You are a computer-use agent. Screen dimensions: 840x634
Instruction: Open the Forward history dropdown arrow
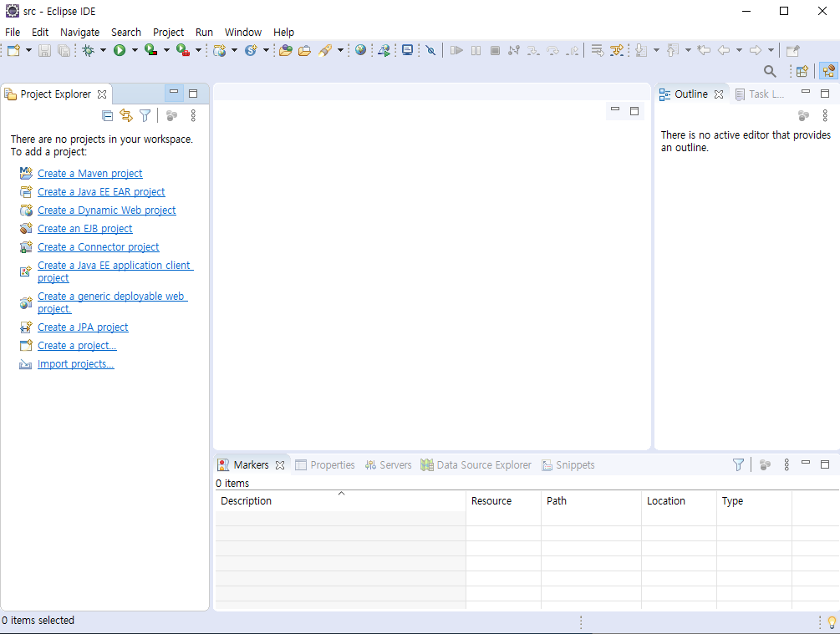[771, 50]
